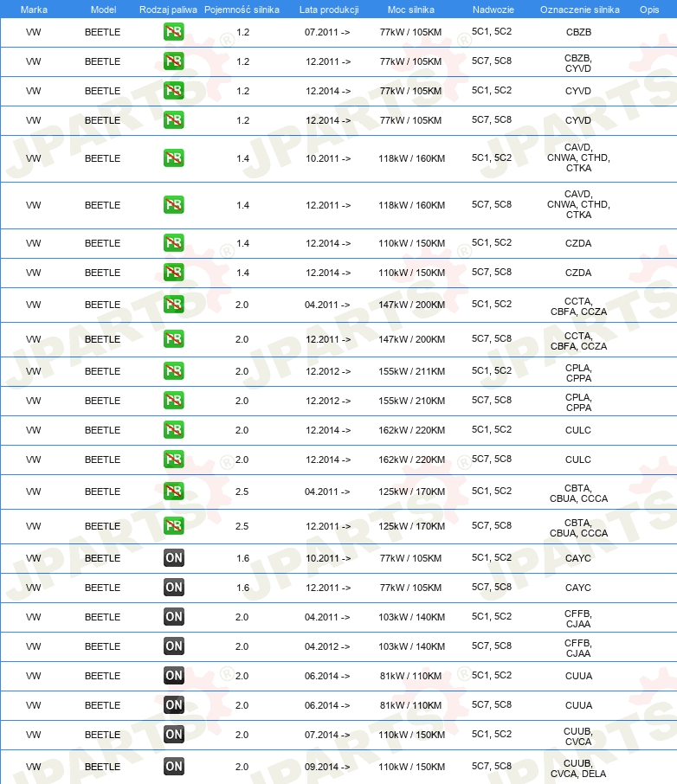Select the production date '07.2011 ->'
Screen dimensions: 677x784
[327, 32]
